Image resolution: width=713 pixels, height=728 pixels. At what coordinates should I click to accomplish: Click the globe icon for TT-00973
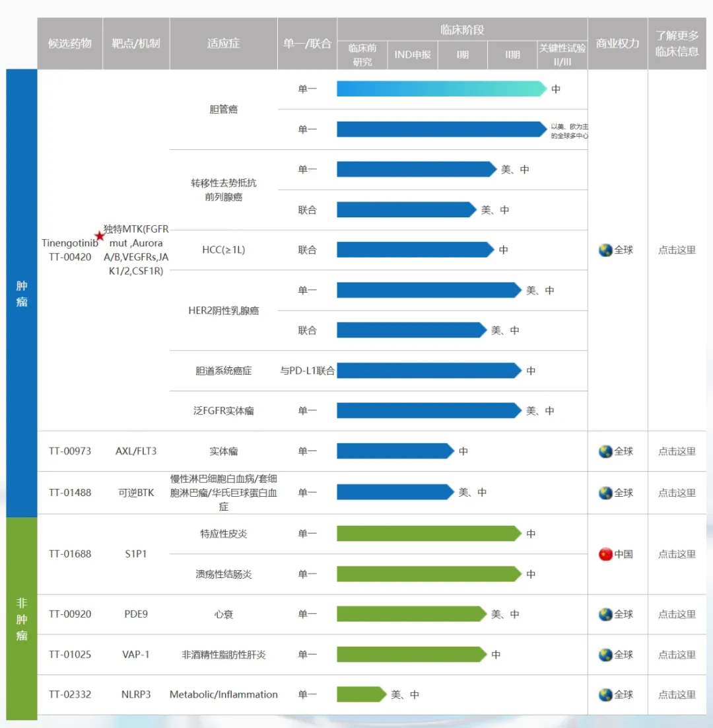[605, 451]
